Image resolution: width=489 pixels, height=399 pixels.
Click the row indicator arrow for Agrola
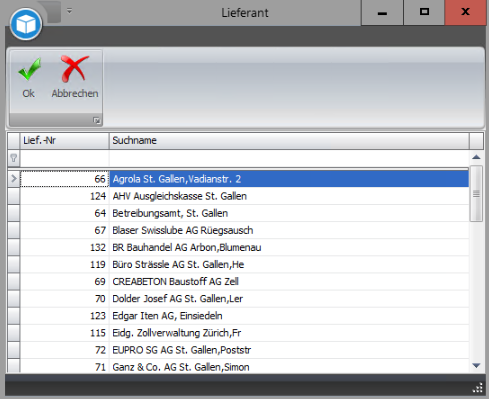click(14, 179)
